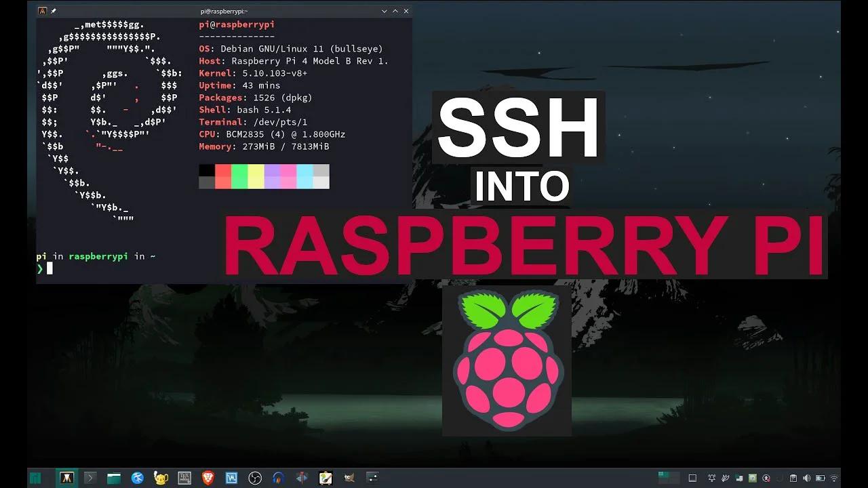The width and height of the screenshot is (868, 488).
Task: Toggle the keep-on-top pin in terminal titlebar
Action: 53,11
